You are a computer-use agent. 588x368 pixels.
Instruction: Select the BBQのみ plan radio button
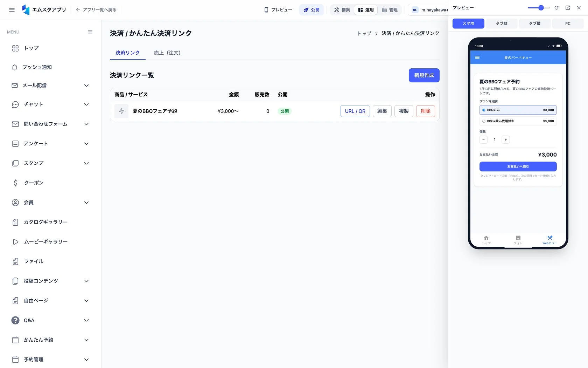coord(484,110)
